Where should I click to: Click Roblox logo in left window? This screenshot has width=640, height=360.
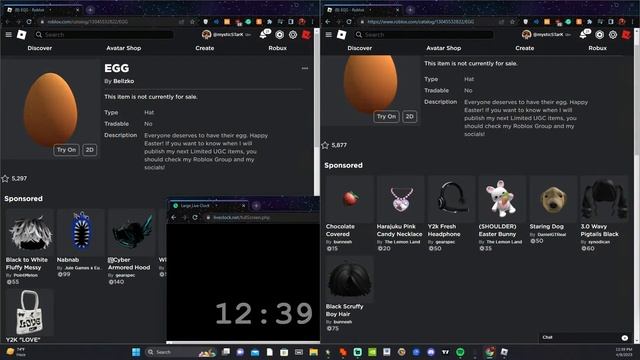click(22, 35)
